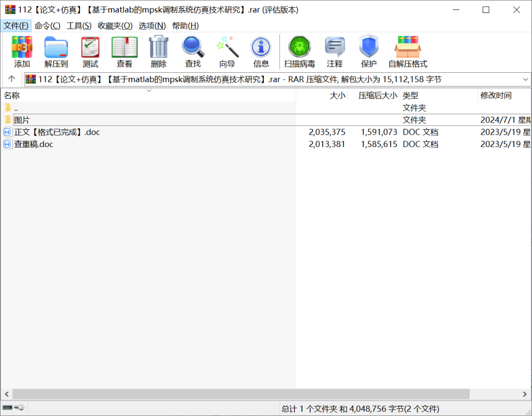Viewport: 532px width, 416px height.
Task: Open the File (文件) menu
Action: pyautogui.click(x=16, y=26)
